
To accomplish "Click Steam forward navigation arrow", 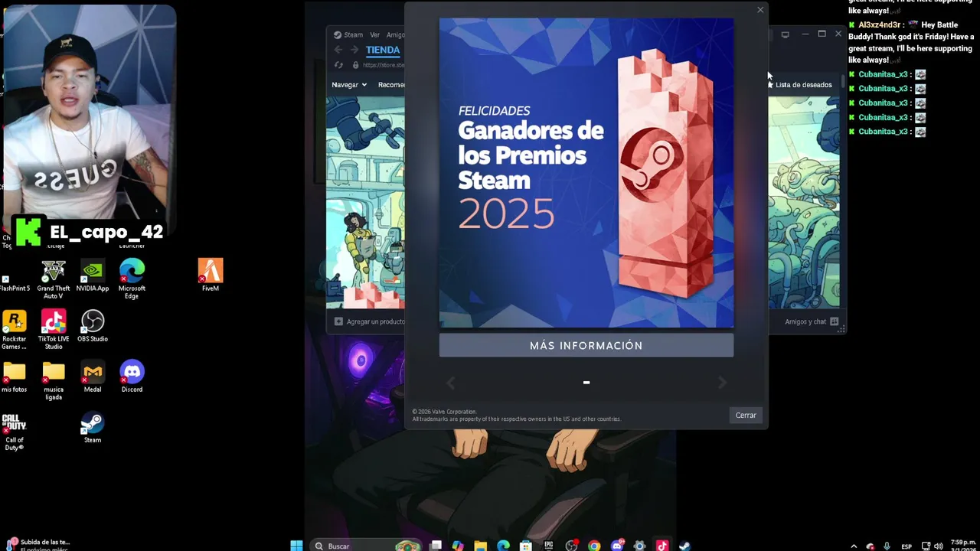I will click(354, 50).
